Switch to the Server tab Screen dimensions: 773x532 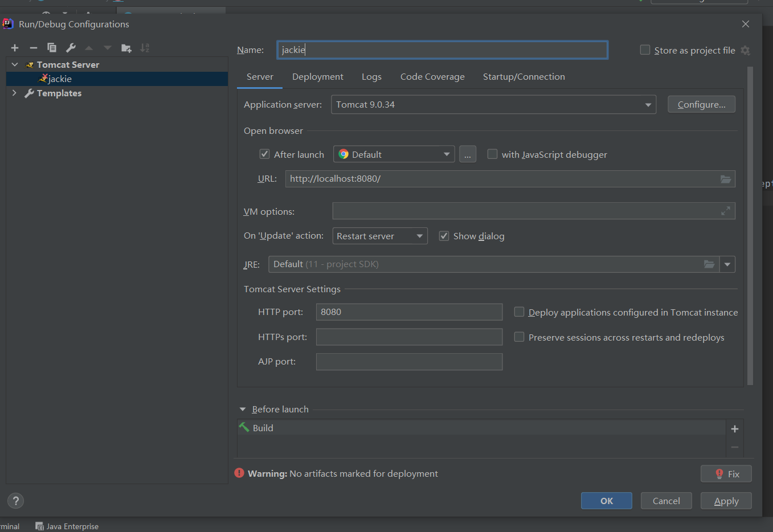point(260,77)
